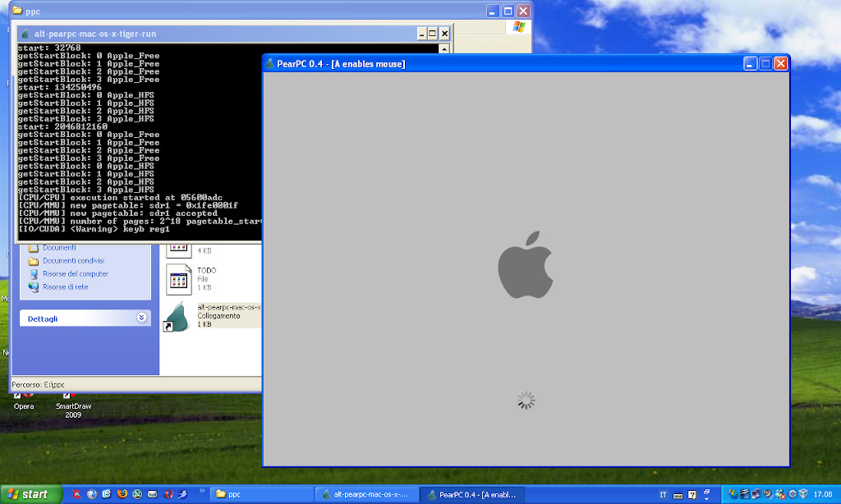The image size is (841, 504).
Task: Maximize the alt-pearpc-mac-os-x-tiger-run console window
Action: [x=432, y=34]
